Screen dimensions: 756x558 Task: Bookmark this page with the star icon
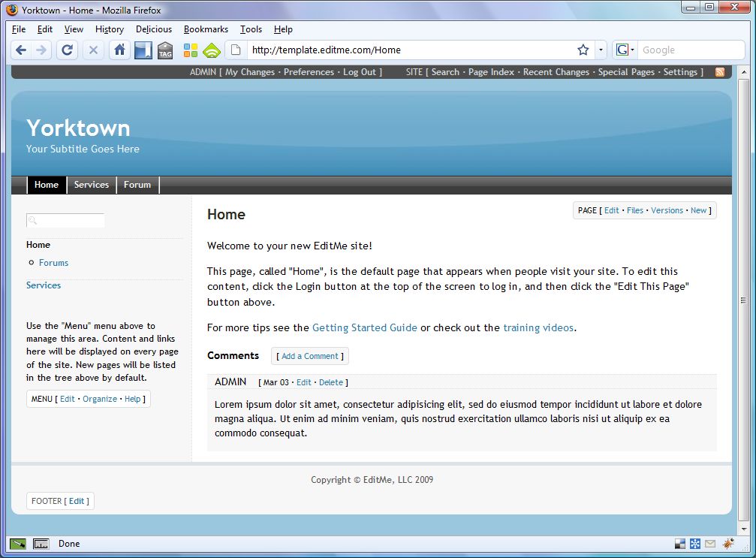pos(583,50)
